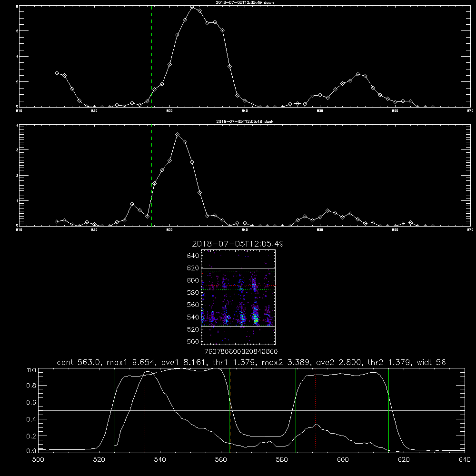Click y-axis label 0.0 of the bottom plot
The width and height of the screenshot is (476, 476).
click(x=31, y=451)
